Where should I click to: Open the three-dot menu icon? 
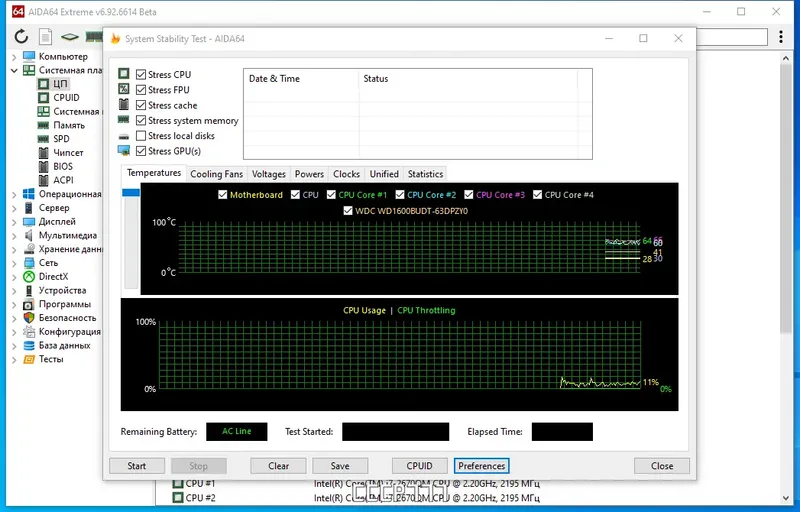pos(781,37)
